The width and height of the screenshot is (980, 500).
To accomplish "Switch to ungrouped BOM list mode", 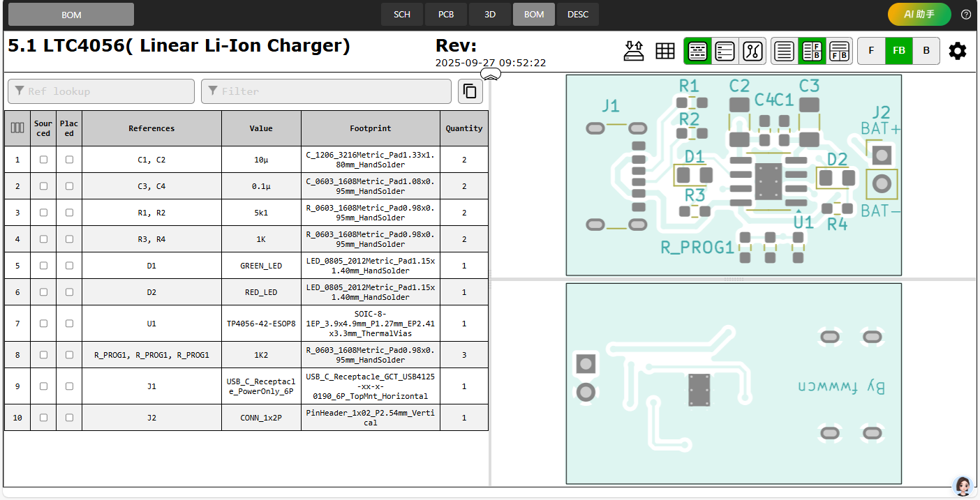I will pos(725,51).
